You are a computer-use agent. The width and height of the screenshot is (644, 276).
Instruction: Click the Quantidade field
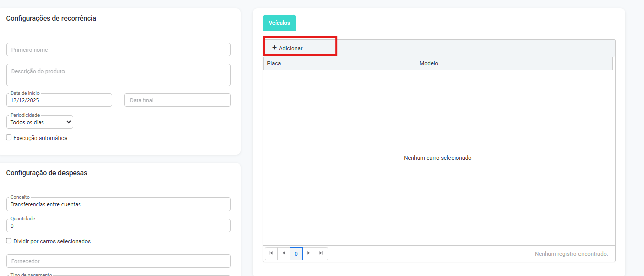(118, 226)
